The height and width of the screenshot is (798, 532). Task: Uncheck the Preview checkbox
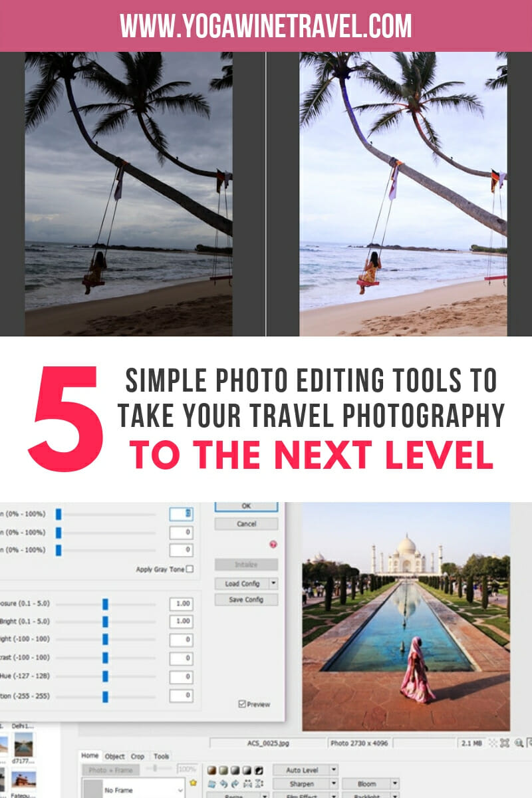click(241, 704)
